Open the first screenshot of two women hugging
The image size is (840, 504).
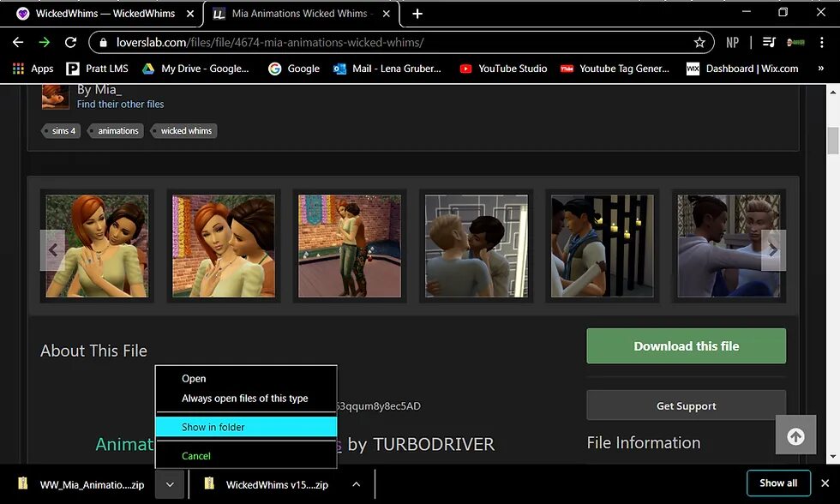coord(97,246)
